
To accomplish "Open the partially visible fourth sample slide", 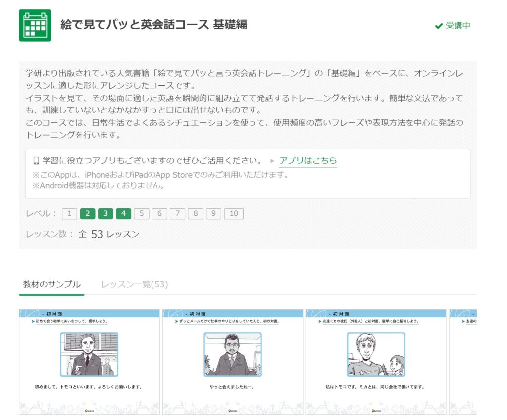I will (x=463, y=362).
